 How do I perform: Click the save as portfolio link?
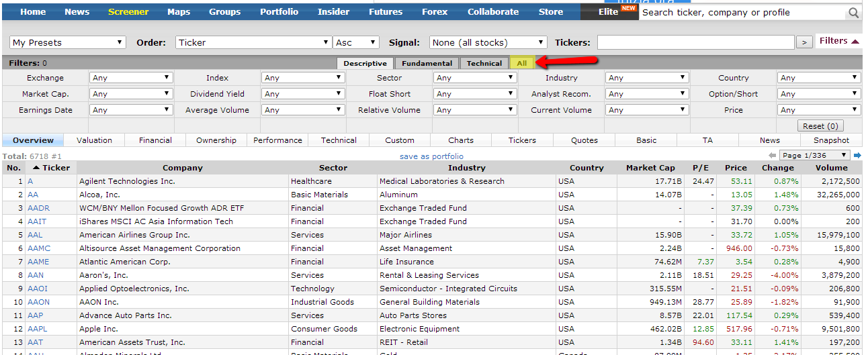(431, 156)
